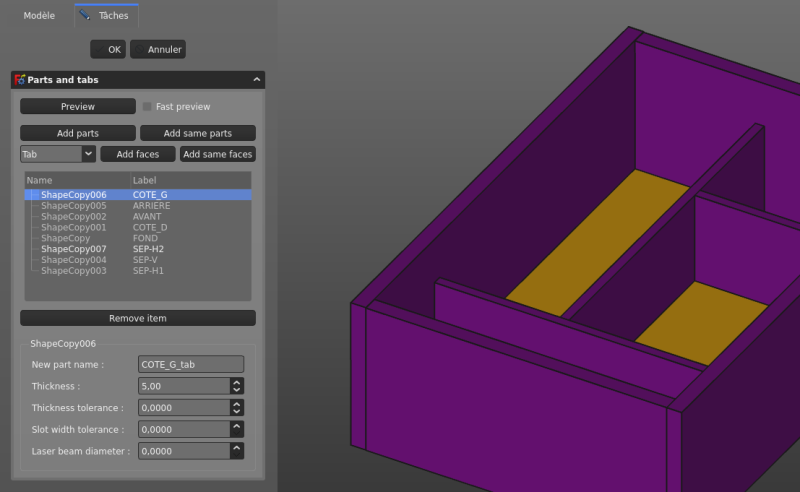The image size is (800, 492).
Task: Click the left yellow bottom face in 3D view
Action: pos(599,242)
